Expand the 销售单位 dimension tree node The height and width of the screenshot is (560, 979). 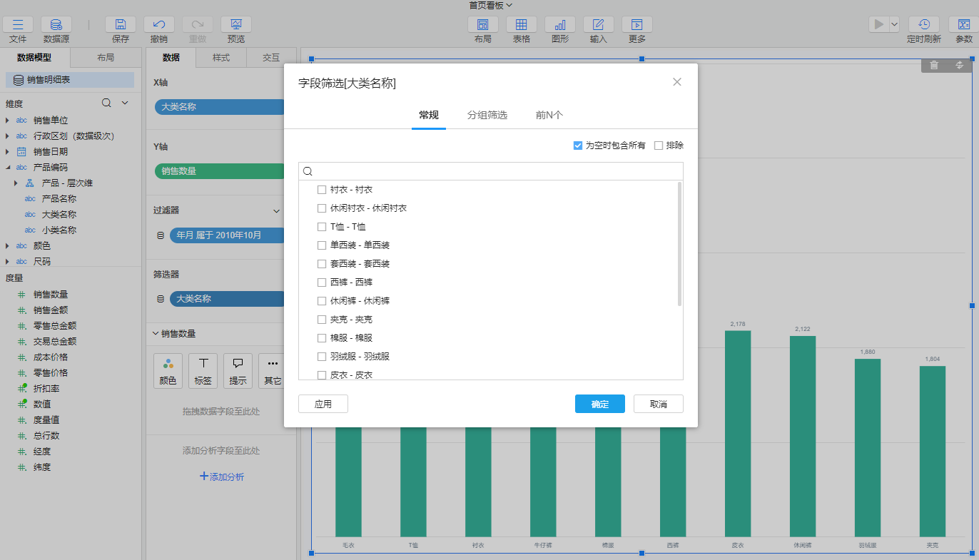(7, 121)
